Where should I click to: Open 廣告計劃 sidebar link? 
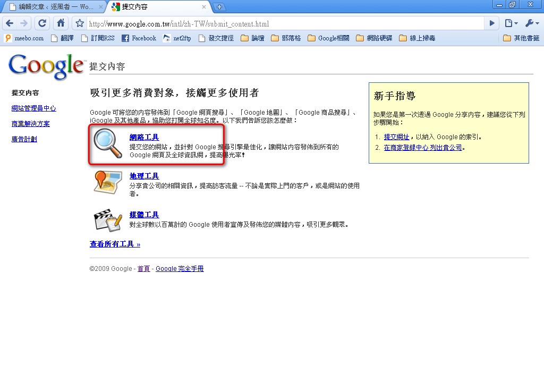24,139
